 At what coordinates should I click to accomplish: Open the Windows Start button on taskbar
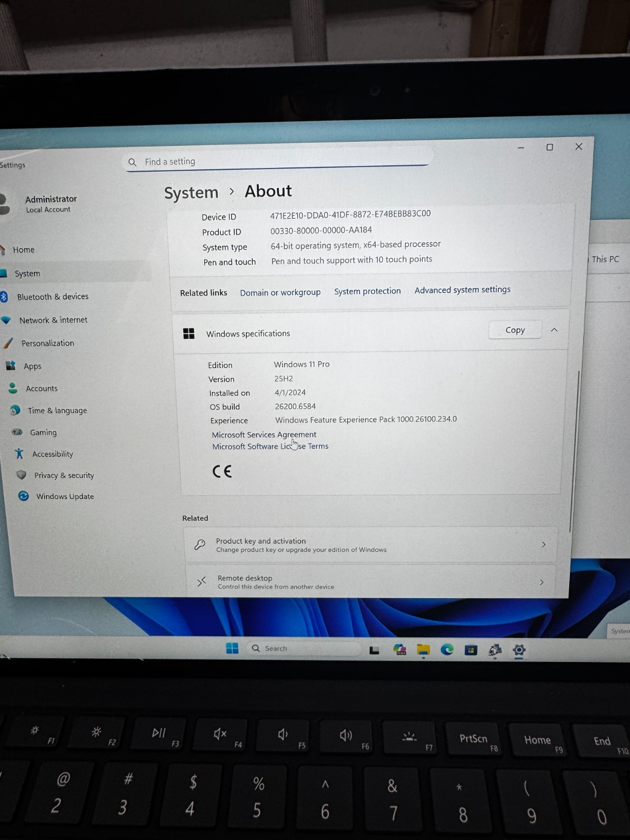point(232,648)
